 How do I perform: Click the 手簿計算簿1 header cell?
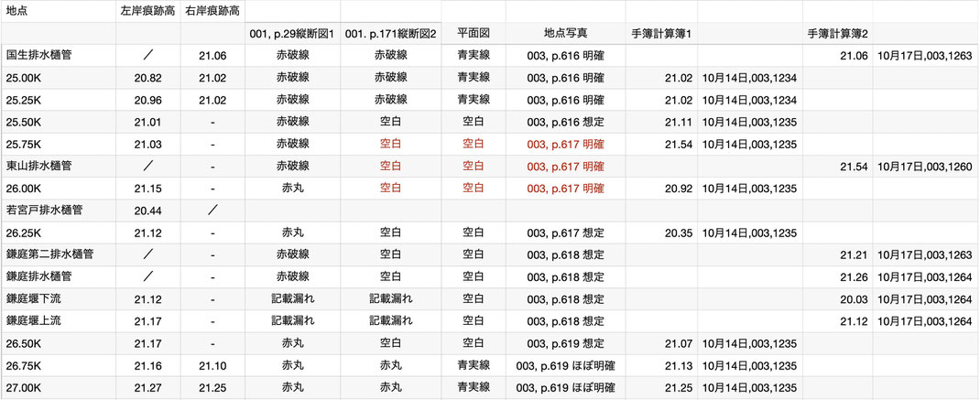click(661, 33)
